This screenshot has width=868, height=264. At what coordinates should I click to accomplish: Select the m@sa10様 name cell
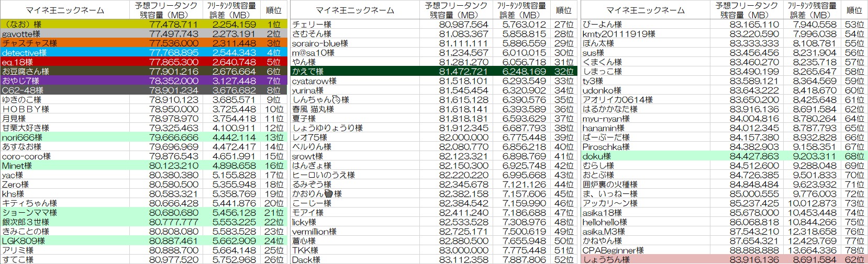click(355, 53)
